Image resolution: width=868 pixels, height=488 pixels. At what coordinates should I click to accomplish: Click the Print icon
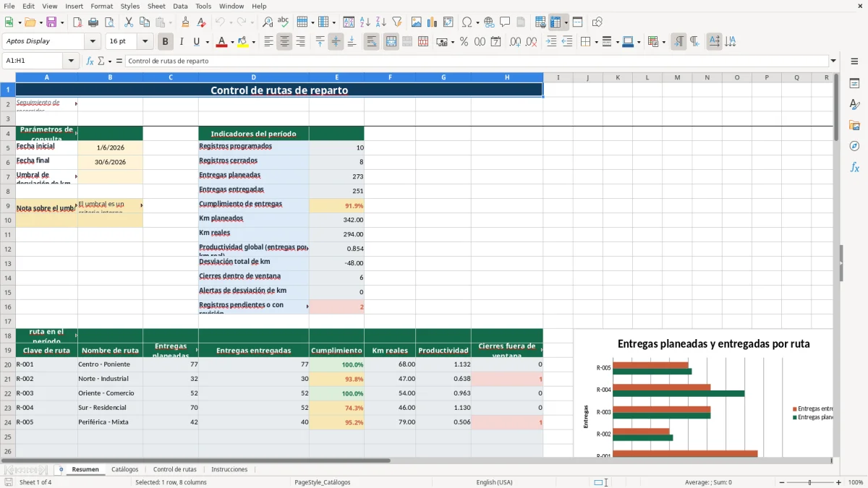[93, 22]
